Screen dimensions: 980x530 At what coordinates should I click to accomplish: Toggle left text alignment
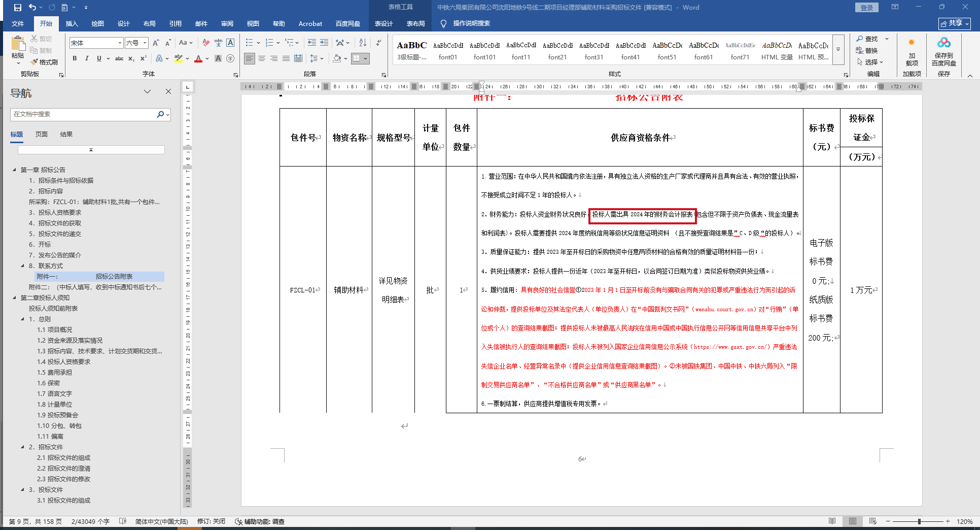pos(250,59)
